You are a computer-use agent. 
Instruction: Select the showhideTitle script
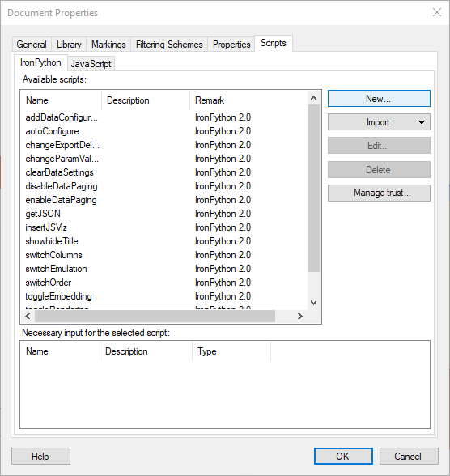[52, 241]
